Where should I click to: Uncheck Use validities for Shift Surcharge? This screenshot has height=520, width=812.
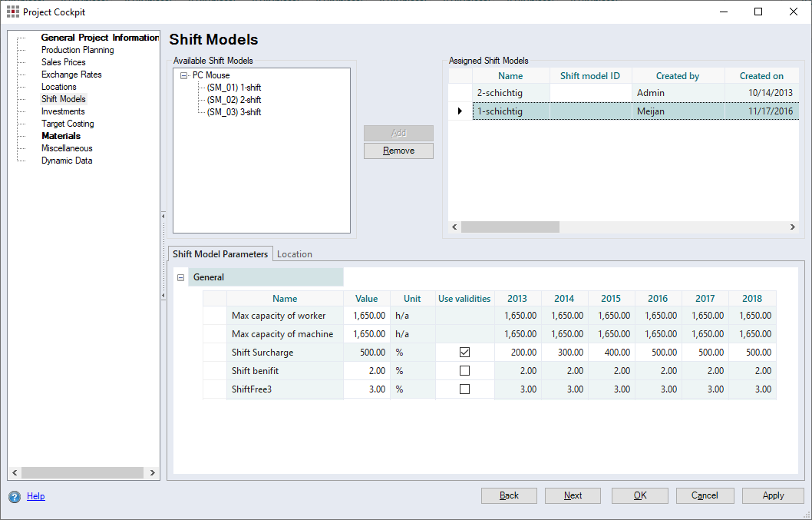[464, 353]
